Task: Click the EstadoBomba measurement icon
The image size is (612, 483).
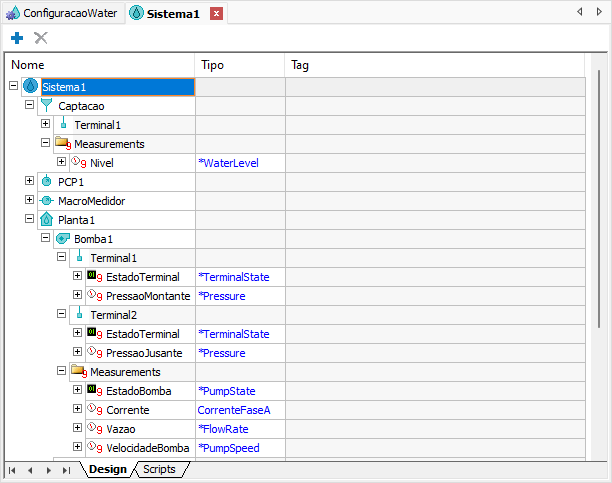Action: click(x=94, y=391)
